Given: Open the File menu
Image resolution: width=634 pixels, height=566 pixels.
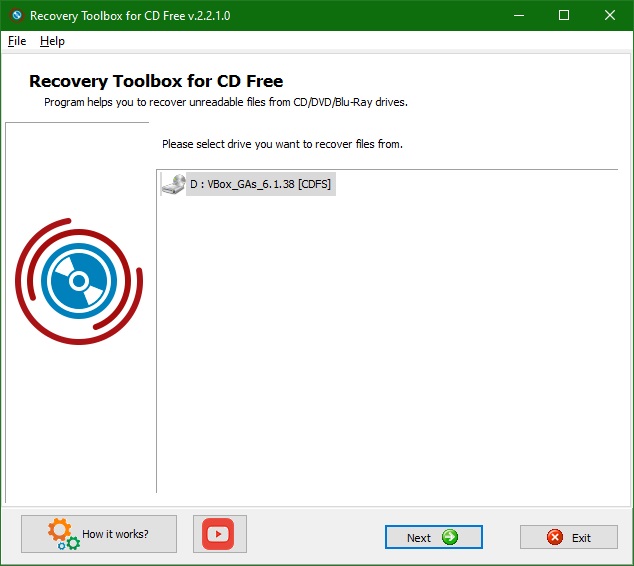Looking at the screenshot, I should tap(17, 41).
